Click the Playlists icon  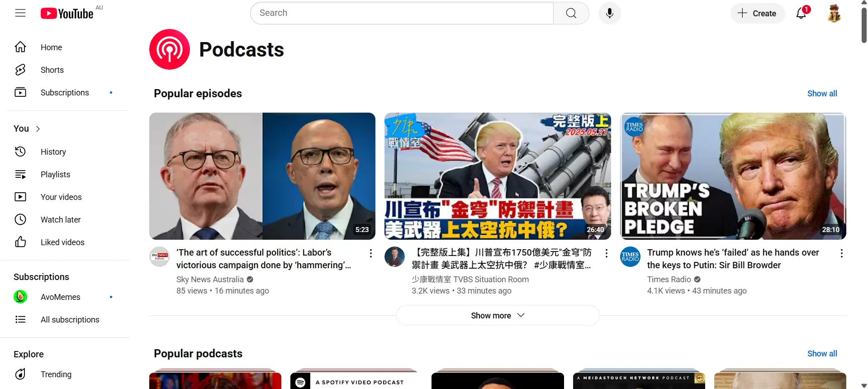click(20, 174)
